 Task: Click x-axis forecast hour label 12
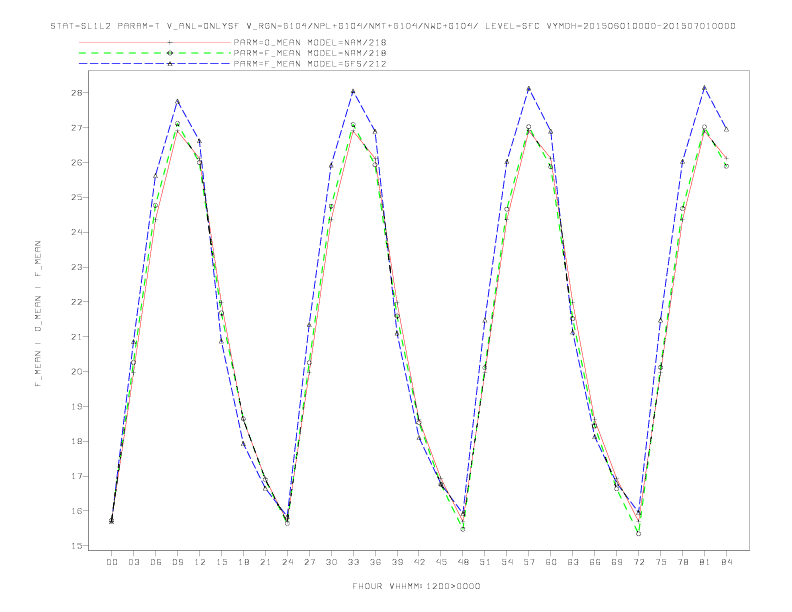coord(200,562)
